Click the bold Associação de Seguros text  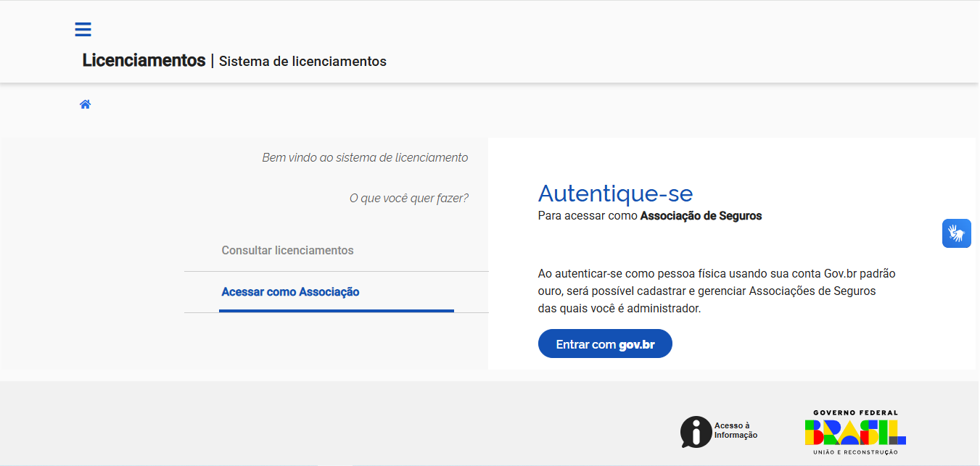click(x=701, y=216)
